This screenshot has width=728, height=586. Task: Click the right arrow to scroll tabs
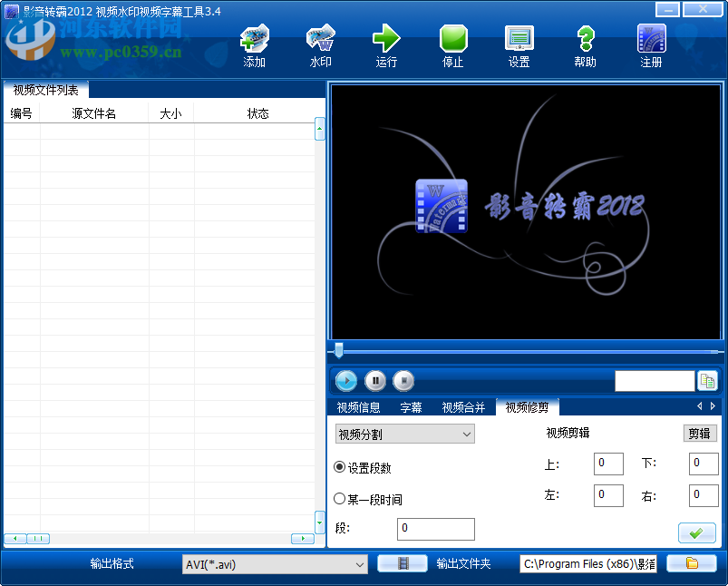point(713,406)
